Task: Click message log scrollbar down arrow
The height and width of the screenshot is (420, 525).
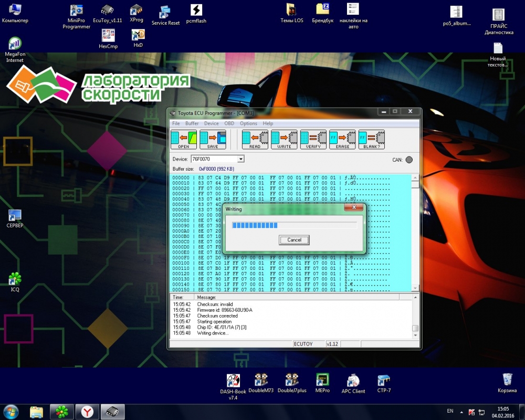Action: [x=415, y=335]
